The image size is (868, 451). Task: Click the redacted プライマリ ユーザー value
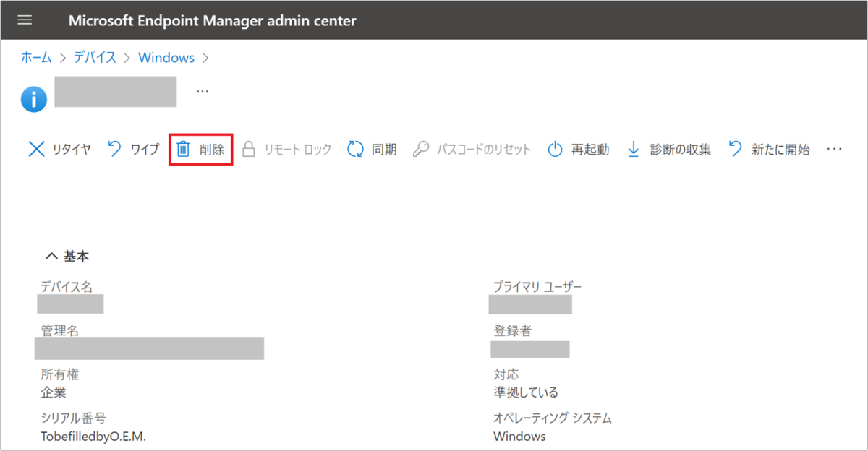click(530, 304)
